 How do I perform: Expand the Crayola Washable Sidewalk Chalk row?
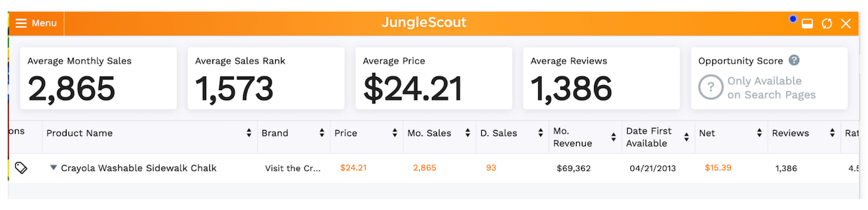tap(53, 167)
